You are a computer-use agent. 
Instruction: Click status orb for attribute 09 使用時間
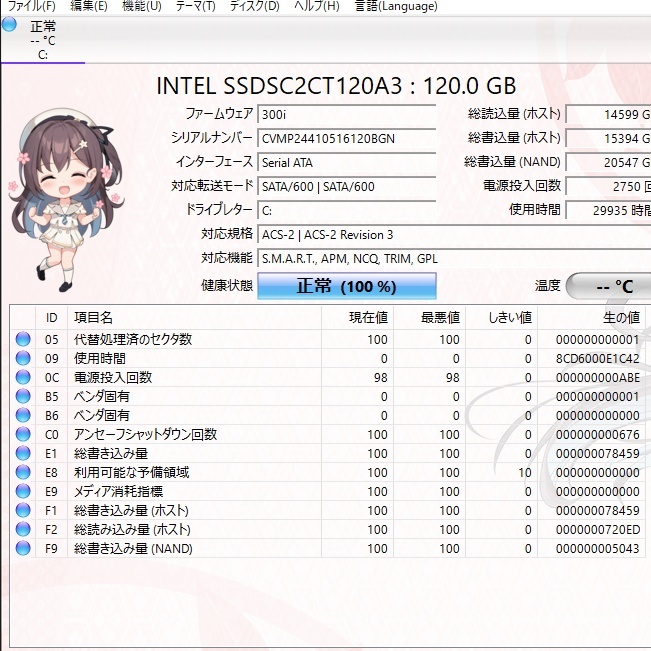tap(23, 358)
